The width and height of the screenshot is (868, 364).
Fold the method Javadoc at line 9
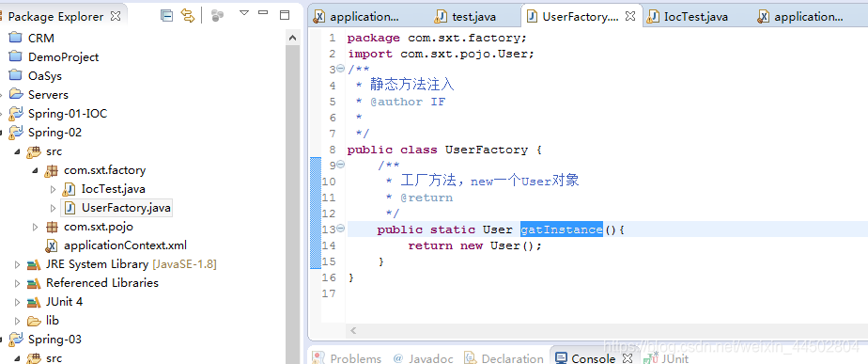[x=340, y=165]
